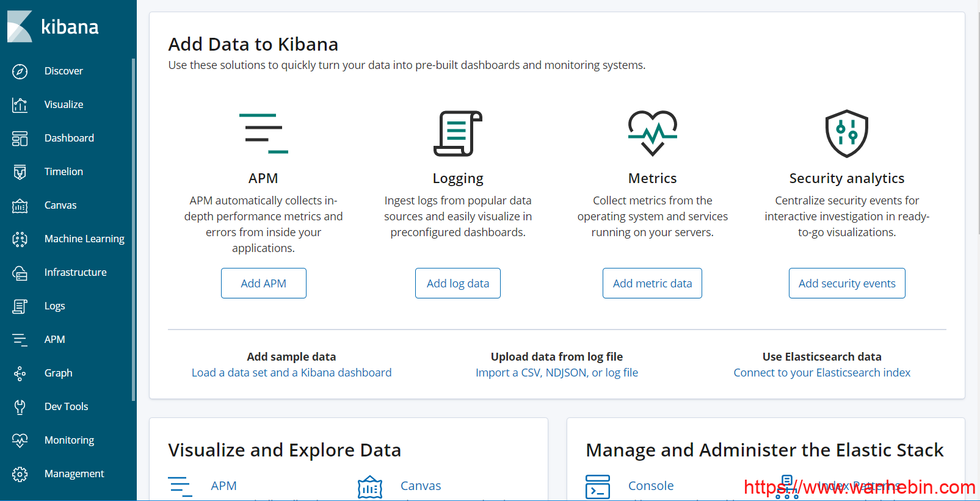The width and height of the screenshot is (980, 501).
Task: Click the large Metrics heart icon
Action: click(653, 133)
